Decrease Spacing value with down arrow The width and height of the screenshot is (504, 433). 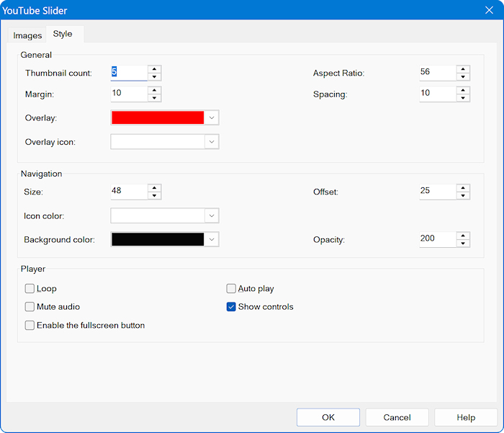(463, 98)
